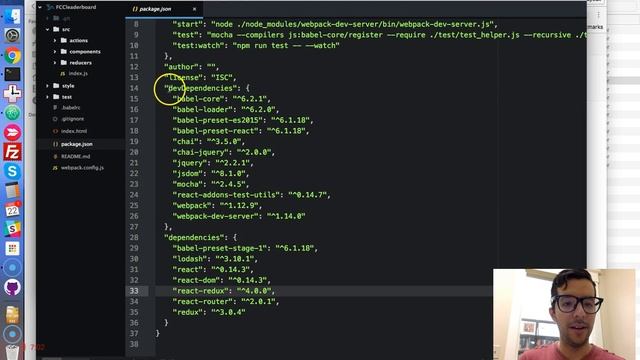Select package.json in the file tree

(x=77, y=144)
